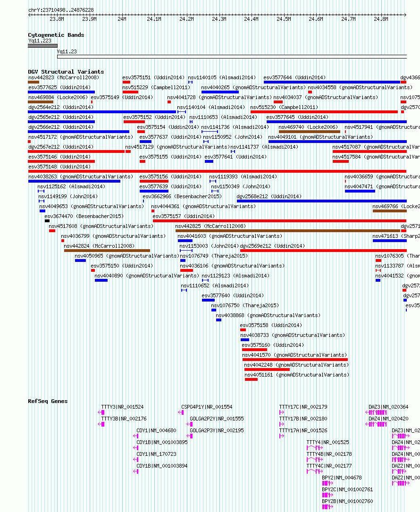The height and width of the screenshot is (512, 420).
Task: Select the gray Yq11.223 cytogenetic band bar
Action: [42, 46]
